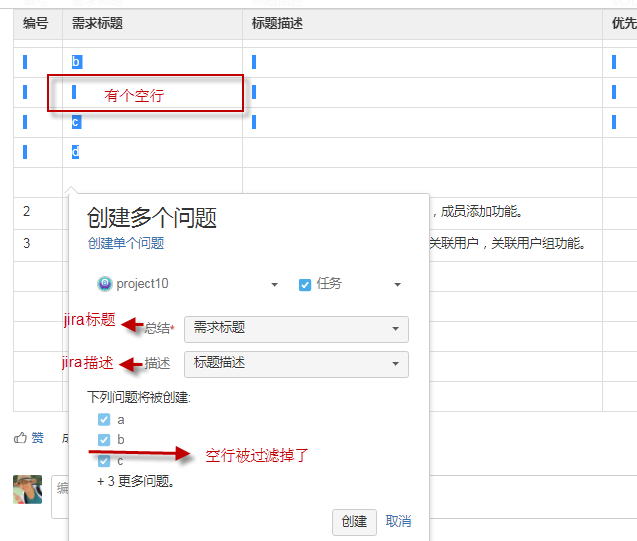Click table cell containing b
637x541 pixels.
pos(152,62)
